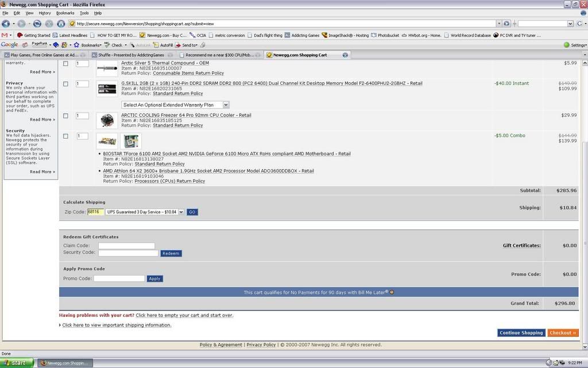Click the AMD Athlon processor combo thumbnail
588x368 pixels.
click(131, 141)
